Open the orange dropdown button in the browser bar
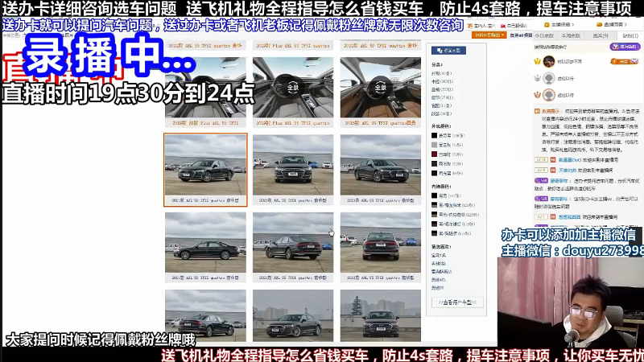Screen dimensions: 644x362 coord(489,35)
